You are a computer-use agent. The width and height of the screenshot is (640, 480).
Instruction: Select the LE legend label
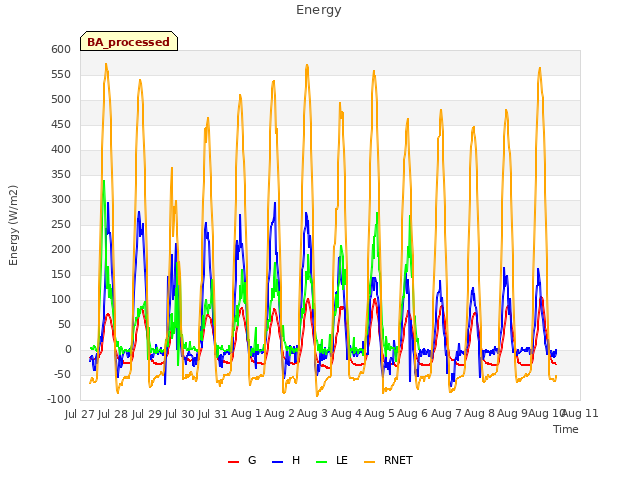(342, 460)
